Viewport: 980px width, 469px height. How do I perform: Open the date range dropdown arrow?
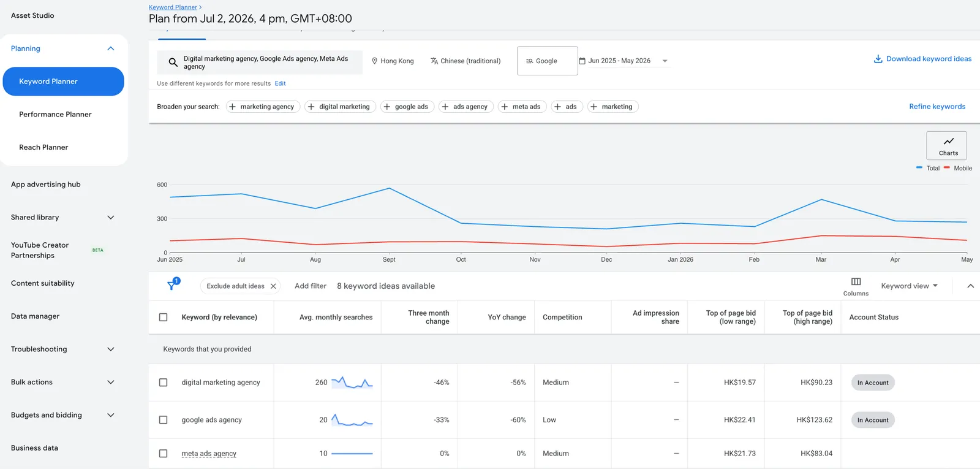point(665,61)
